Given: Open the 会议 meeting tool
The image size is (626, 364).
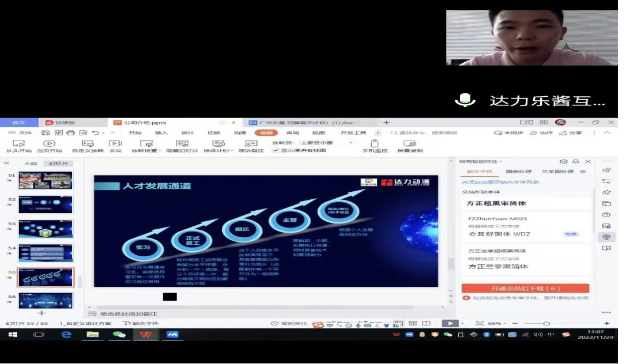Looking at the screenshot, I should (x=115, y=143).
